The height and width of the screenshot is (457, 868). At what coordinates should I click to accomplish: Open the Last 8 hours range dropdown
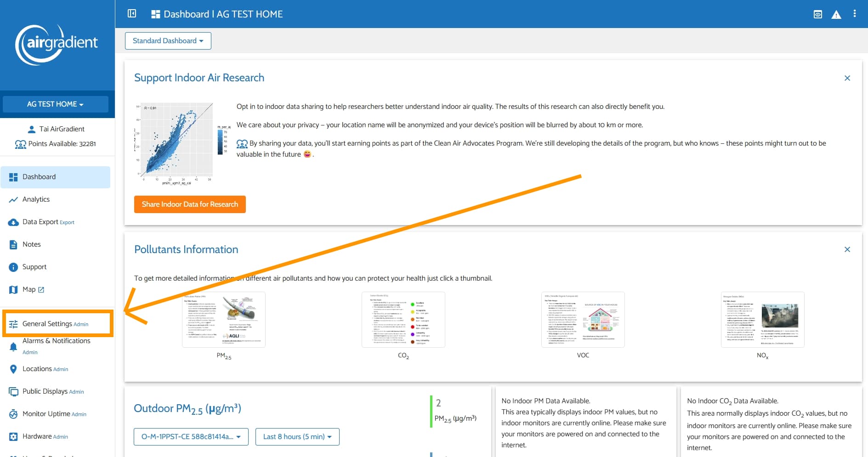pos(297,437)
